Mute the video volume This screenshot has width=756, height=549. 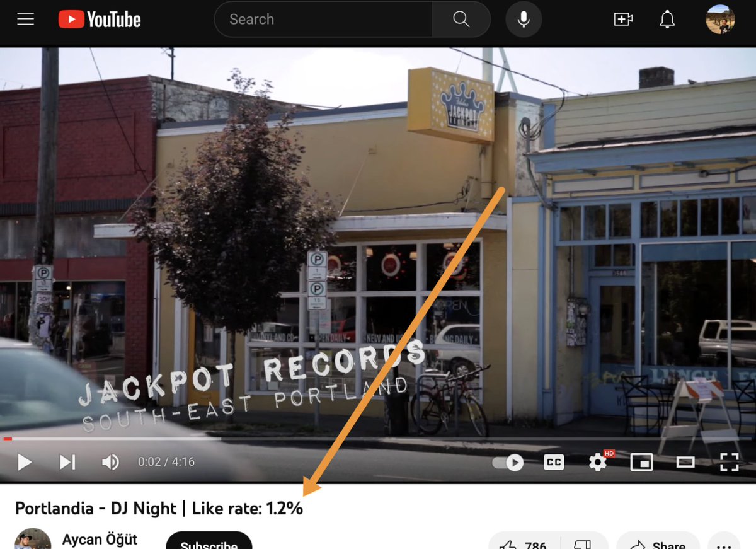click(x=110, y=462)
